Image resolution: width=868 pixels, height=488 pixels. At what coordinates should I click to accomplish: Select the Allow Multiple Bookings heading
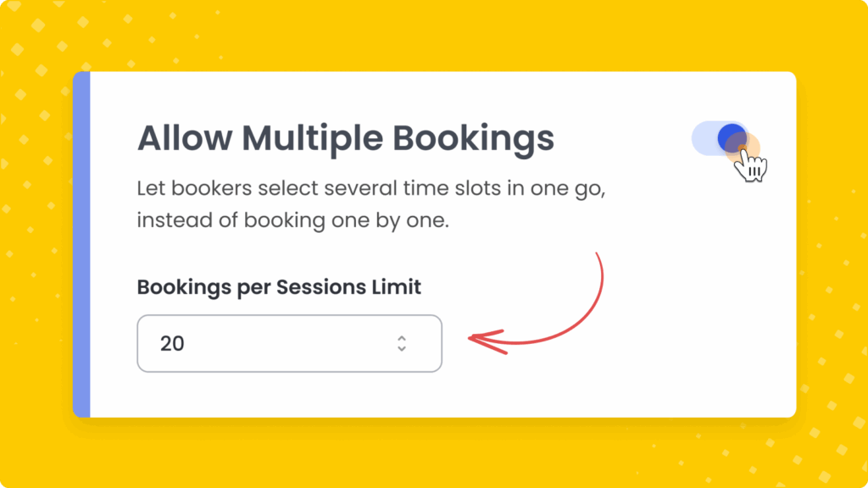coord(345,138)
